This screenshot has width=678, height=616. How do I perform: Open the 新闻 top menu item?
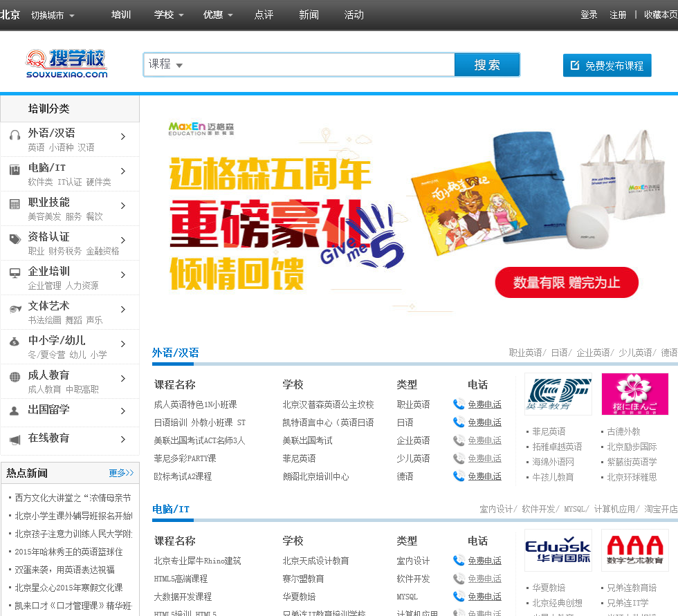[x=309, y=15]
